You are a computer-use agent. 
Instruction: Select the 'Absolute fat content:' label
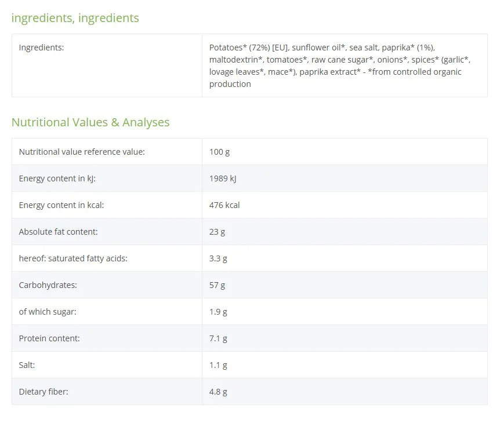click(x=58, y=232)
